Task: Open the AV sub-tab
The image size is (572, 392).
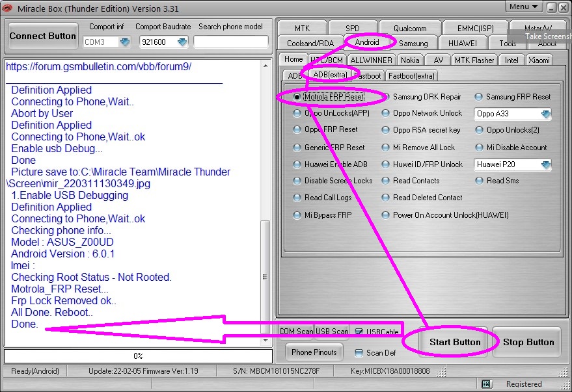Action: tap(438, 60)
